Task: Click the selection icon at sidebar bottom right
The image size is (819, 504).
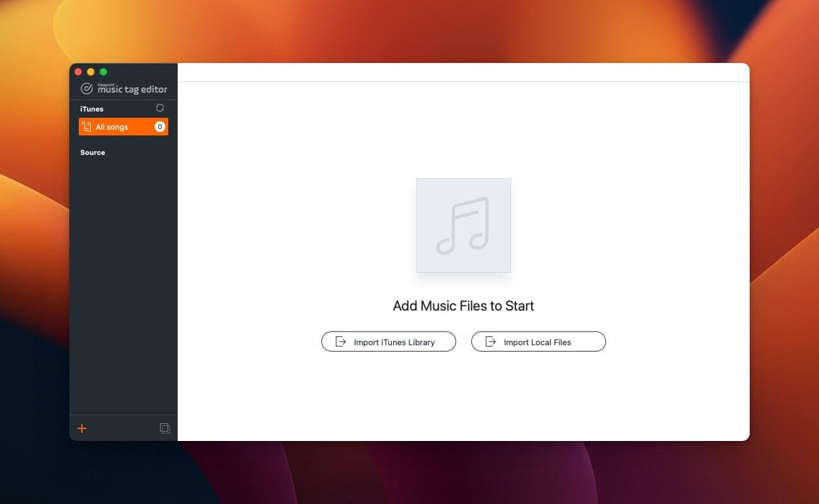Action: click(x=165, y=428)
